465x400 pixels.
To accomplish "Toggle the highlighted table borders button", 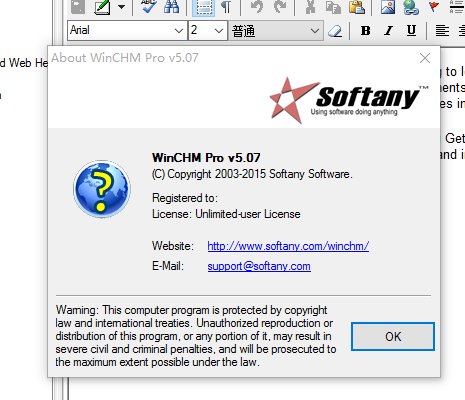I will pyautogui.click(x=203, y=7).
